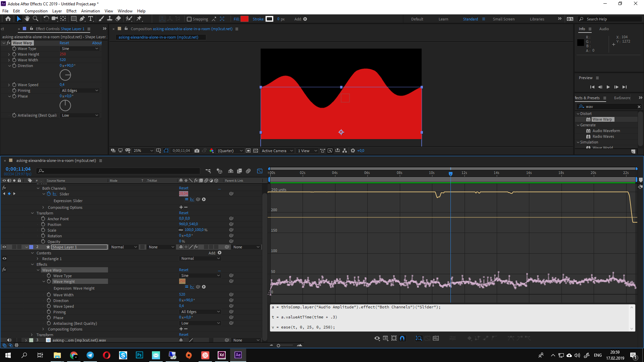Open the 25% magnification dropdown

click(x=143, y=151)
